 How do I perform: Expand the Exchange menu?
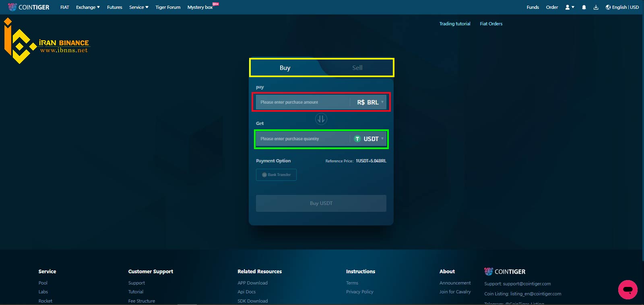88,7
